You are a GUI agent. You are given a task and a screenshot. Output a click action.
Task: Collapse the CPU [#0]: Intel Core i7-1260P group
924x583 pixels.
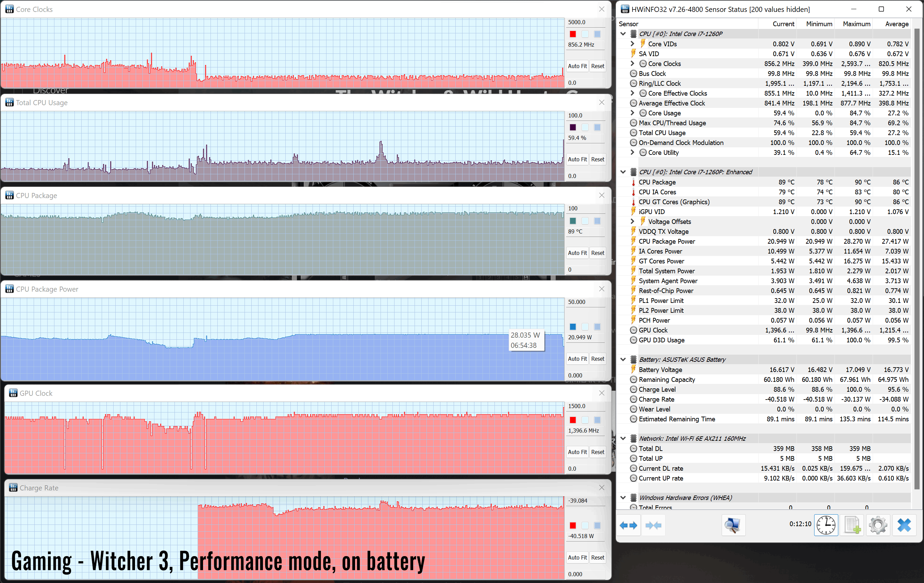coord(623,34)
